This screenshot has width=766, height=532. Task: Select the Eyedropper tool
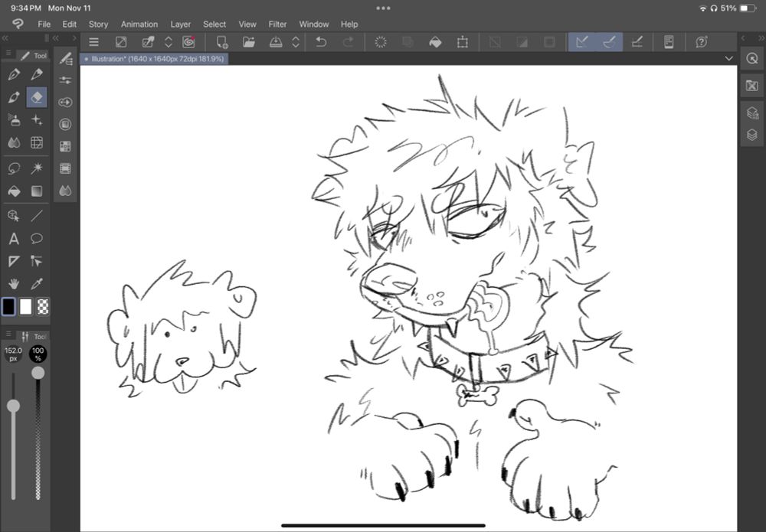tap(37, 284)
